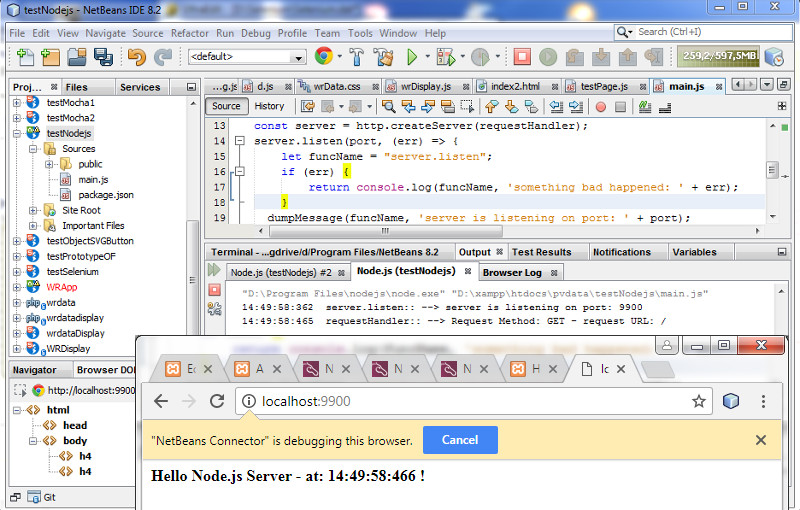800x510 pixels.
Task: Collapse the testNodejs project node
Action: coord(17,134)
